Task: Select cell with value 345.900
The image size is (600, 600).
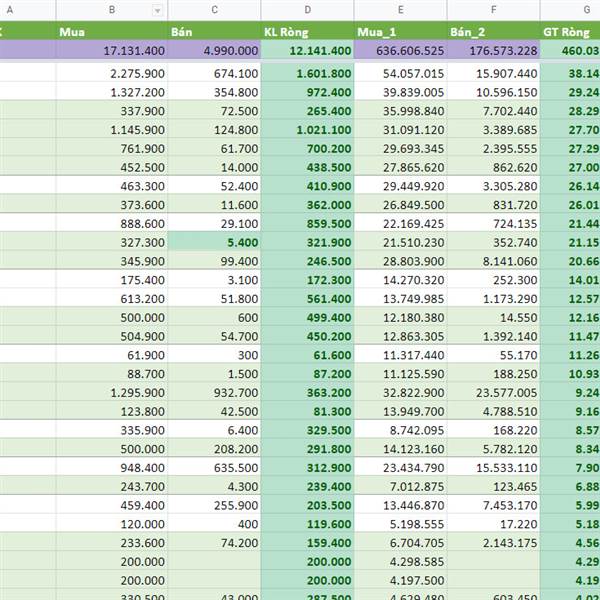Action: point(112,261)
